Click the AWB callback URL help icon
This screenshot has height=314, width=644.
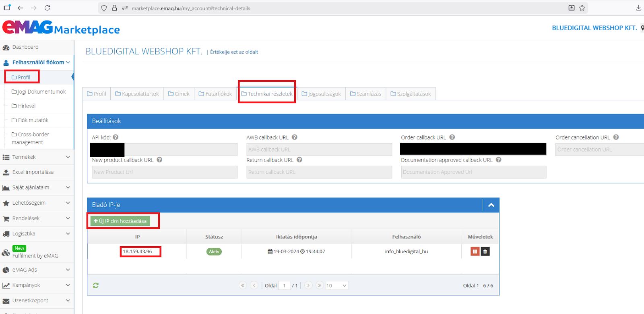pyautogui.click(x=295, y=137)
